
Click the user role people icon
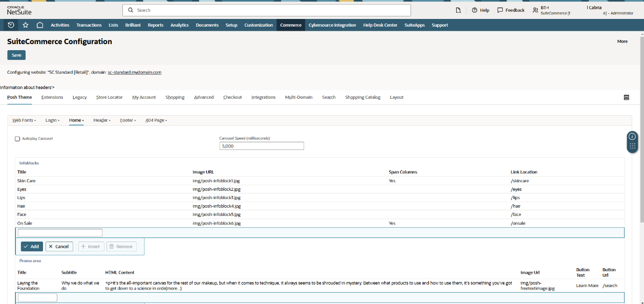tap(535, 10)
